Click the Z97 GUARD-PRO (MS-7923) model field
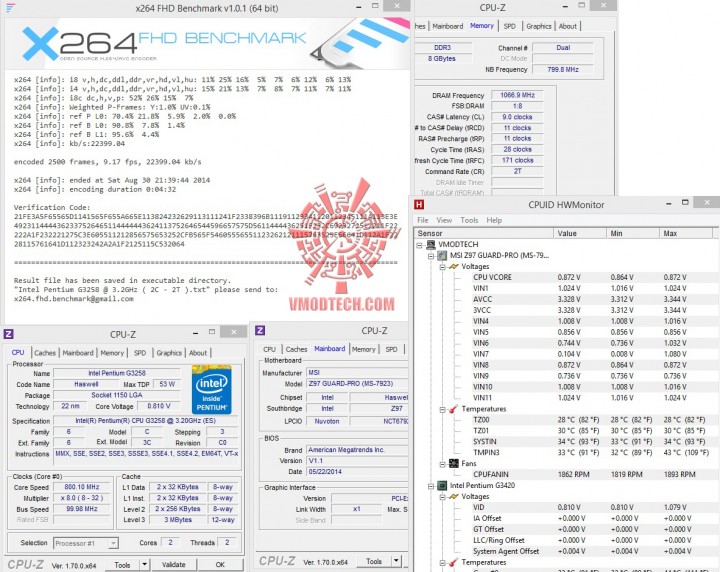 (x=358, y=383)
